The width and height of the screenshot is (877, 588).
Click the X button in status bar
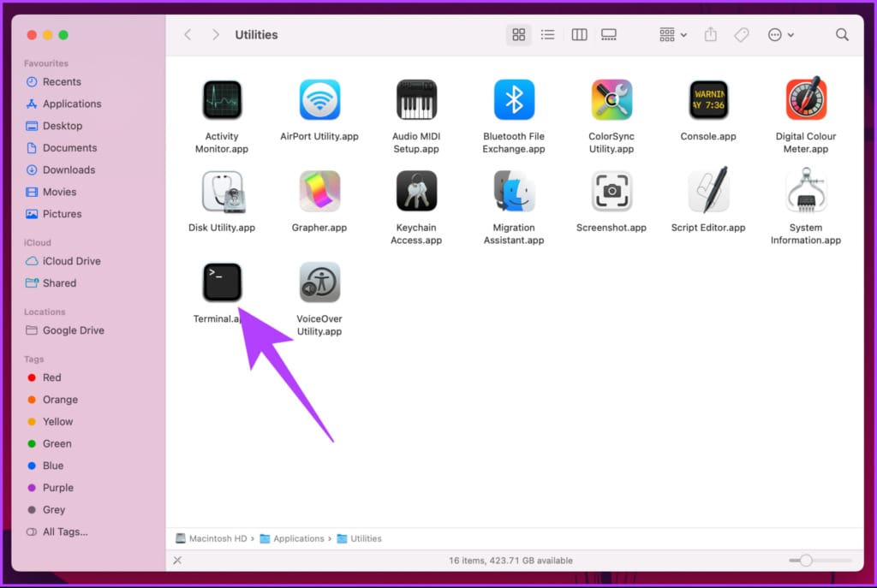177,560
